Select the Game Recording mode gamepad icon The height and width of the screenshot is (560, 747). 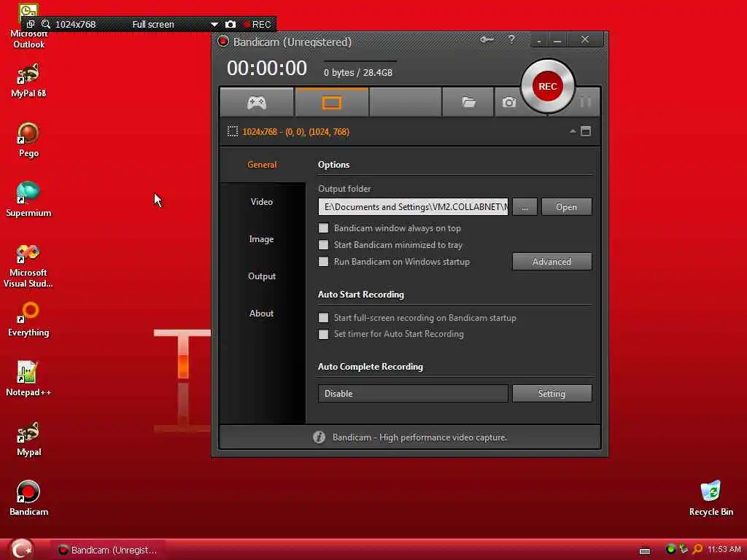[x=256, y=102]
